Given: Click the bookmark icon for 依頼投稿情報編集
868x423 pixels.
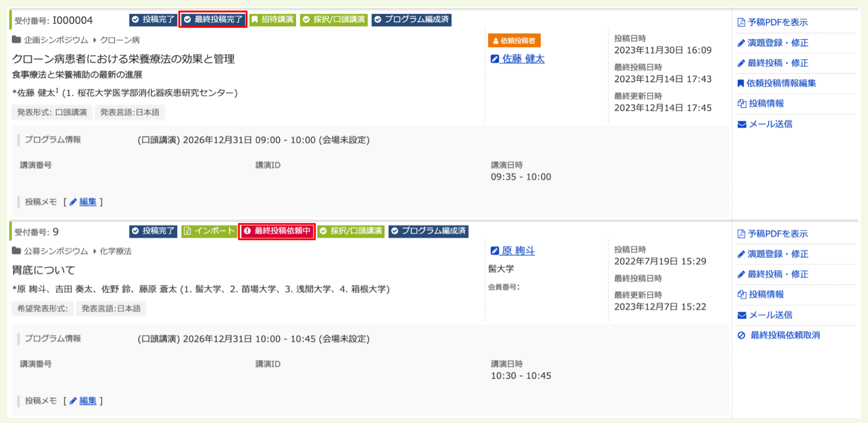Looking at the screenshot, I should pos(741,83).
